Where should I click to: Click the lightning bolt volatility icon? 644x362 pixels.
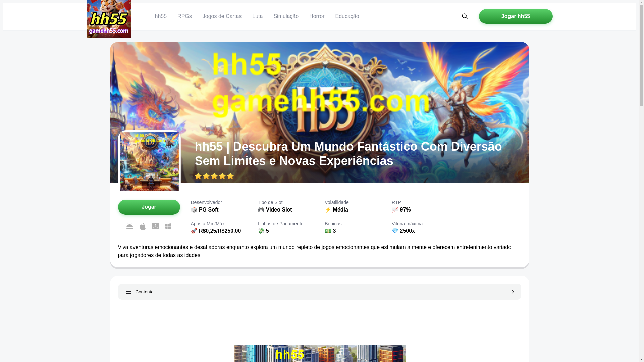[328, 210]
